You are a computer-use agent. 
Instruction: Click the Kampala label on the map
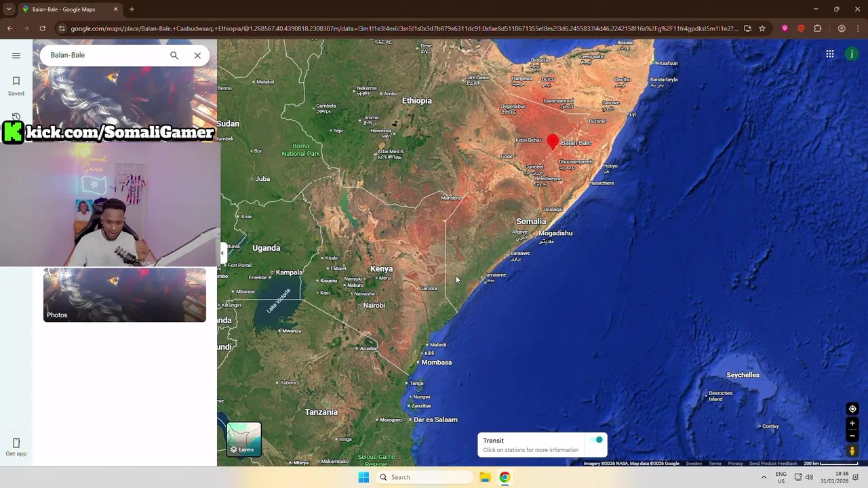[289, 272]
